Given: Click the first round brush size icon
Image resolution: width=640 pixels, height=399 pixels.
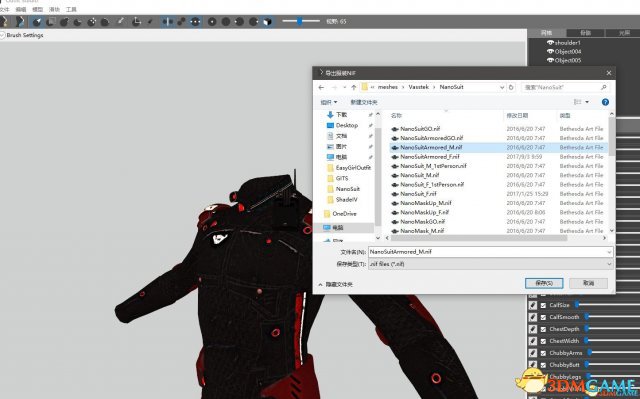Looking at the screenshot, I should tap(212, 22).
